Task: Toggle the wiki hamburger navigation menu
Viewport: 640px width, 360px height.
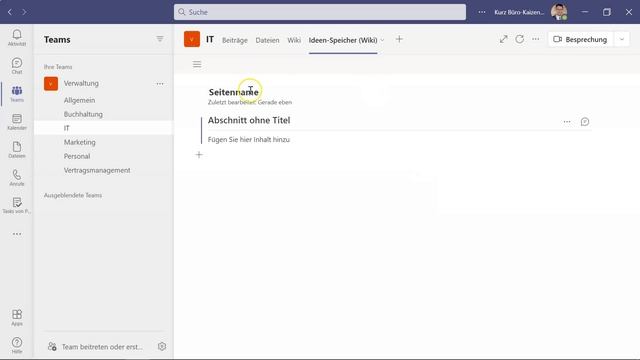Action: (197, 64)
